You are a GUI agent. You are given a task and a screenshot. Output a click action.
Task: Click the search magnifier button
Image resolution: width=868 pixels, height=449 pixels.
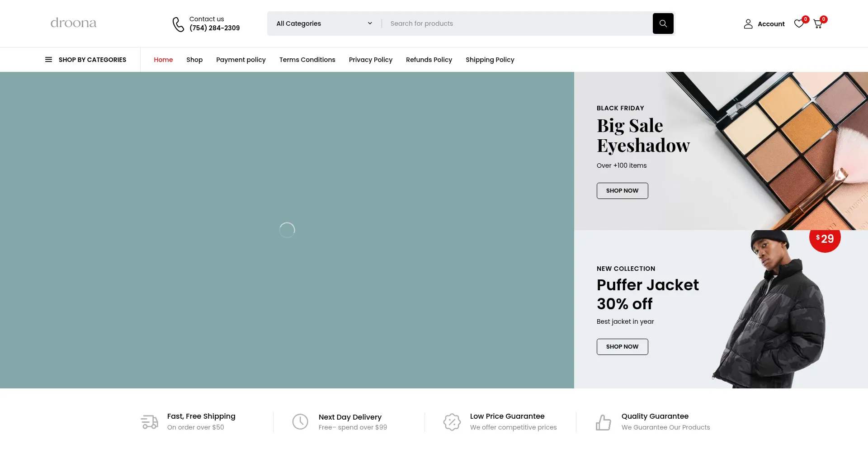[663, 24]
